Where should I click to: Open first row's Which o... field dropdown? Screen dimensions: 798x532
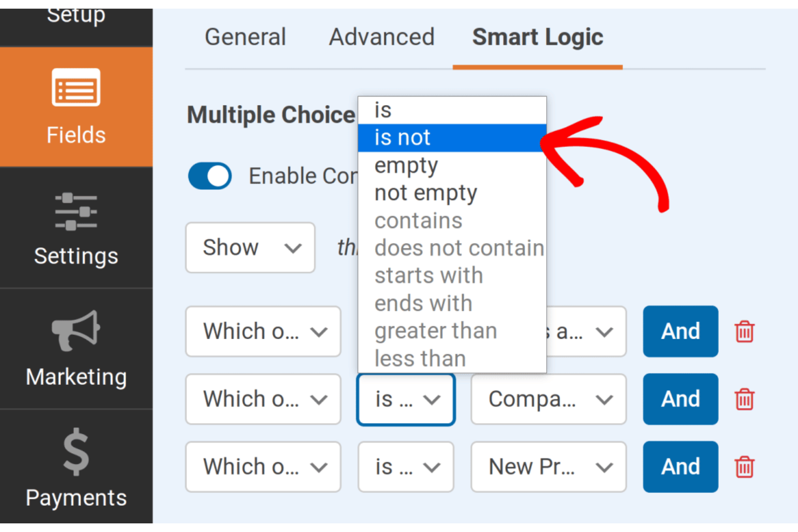[x=263, y=331]
